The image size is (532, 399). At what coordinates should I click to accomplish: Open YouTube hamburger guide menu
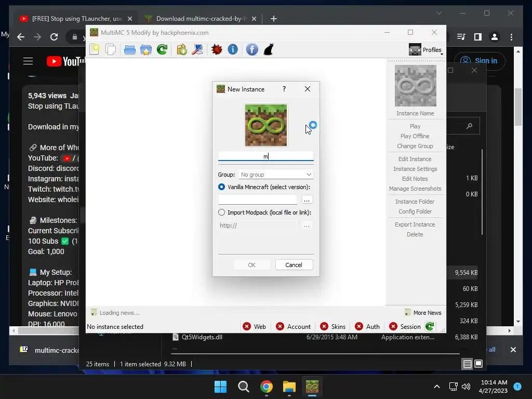[28, 61]
